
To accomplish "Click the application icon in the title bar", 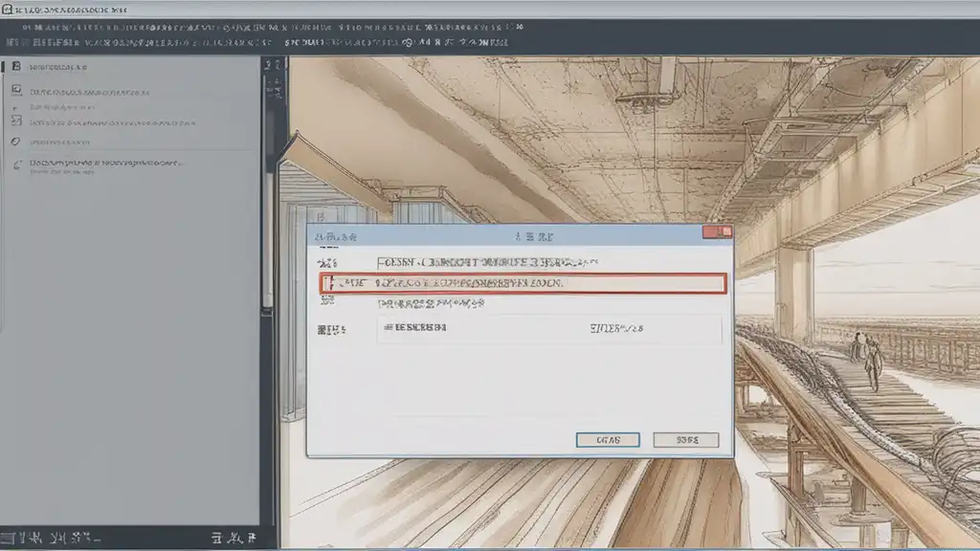I will tap(7, 8).
